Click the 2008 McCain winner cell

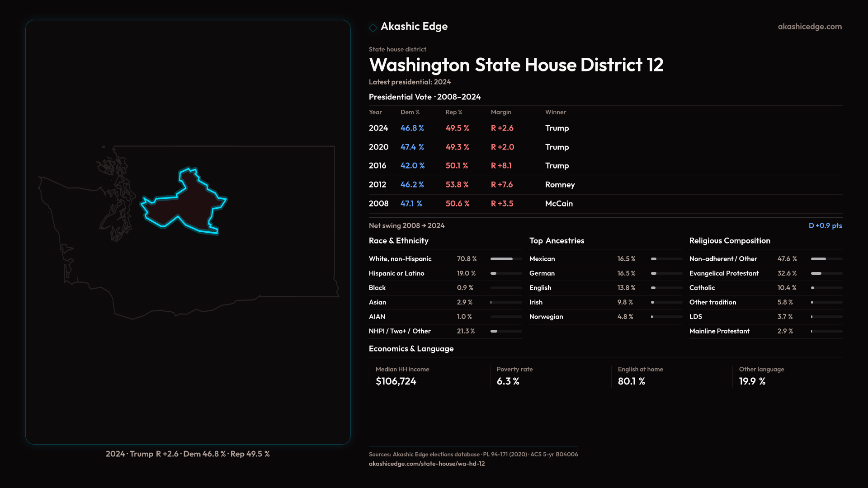(559, 204)
